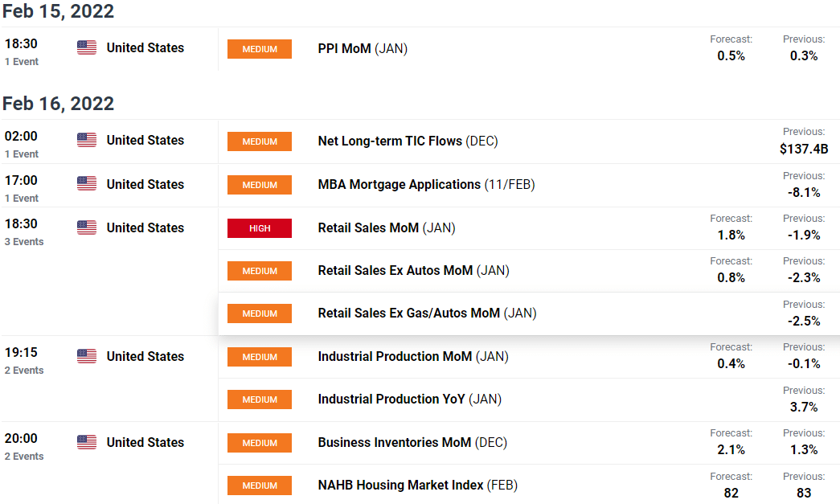Image resolution: width=840 pixels, height=504 pixels.
Task: Click the Feb 16, 2022 date heading
Action: pos(58,104)
